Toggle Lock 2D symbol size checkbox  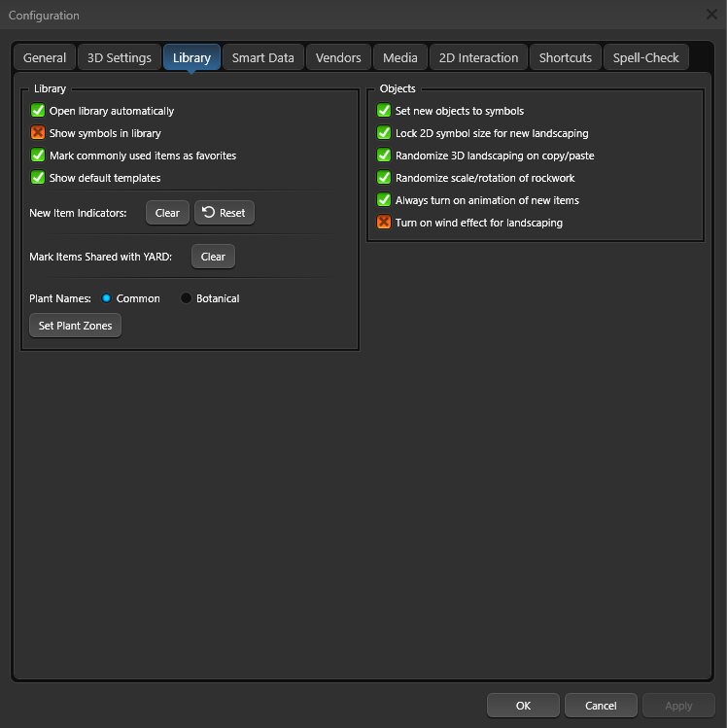click(x=384, y=133)
